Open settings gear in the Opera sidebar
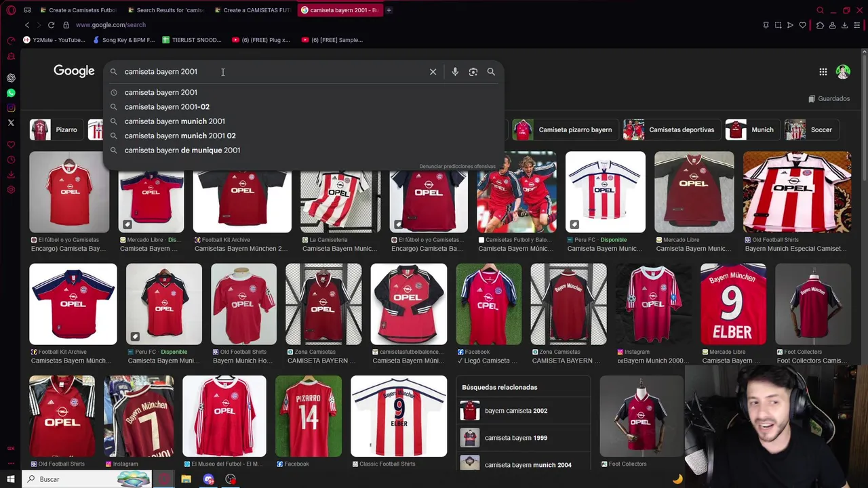The width and height of the screenshot is (868, 488). click(x=11, y=190)
